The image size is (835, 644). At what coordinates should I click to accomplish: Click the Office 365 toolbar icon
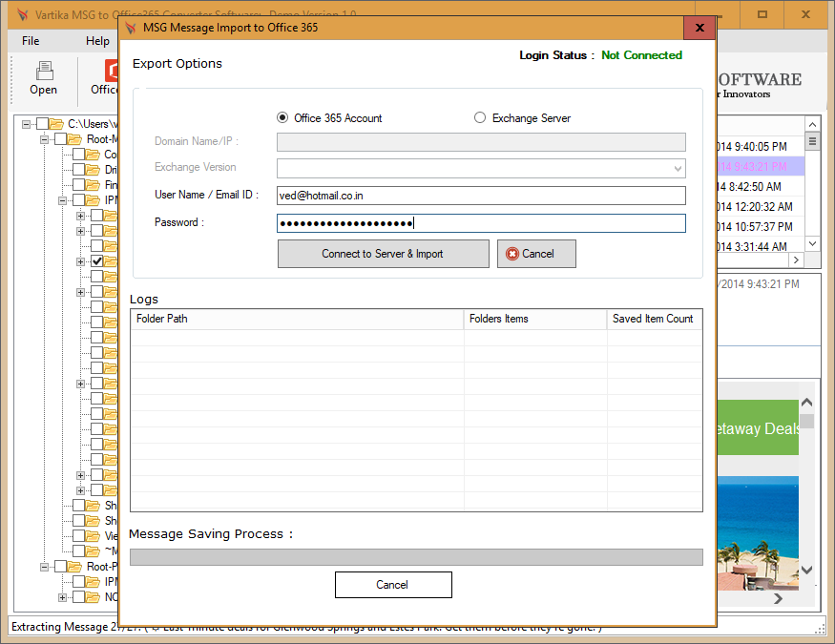coord(112,71)
